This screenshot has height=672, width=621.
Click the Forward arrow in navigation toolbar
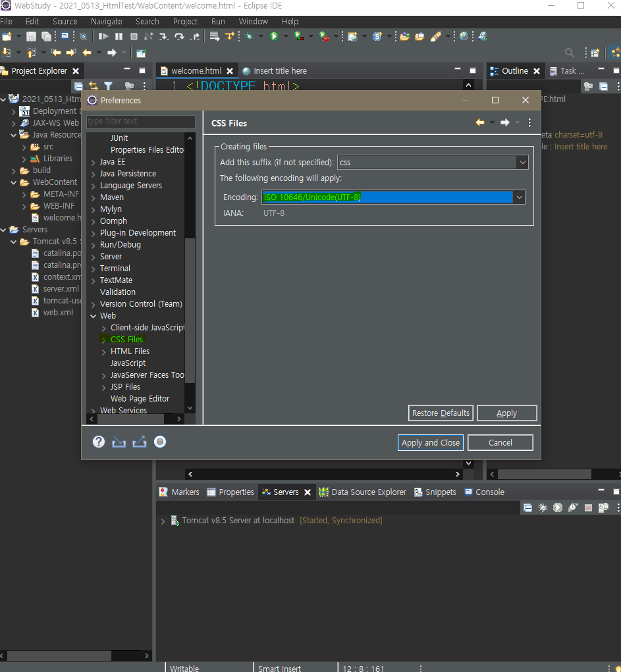coord(112,53)
